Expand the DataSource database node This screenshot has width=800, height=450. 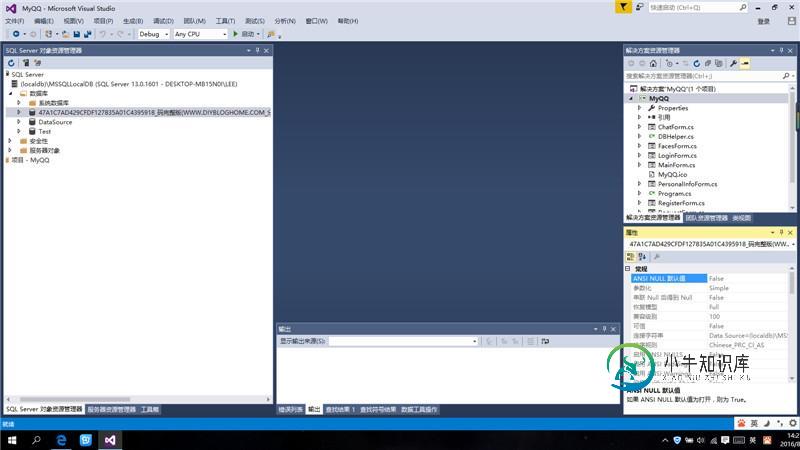coord(19,122)
